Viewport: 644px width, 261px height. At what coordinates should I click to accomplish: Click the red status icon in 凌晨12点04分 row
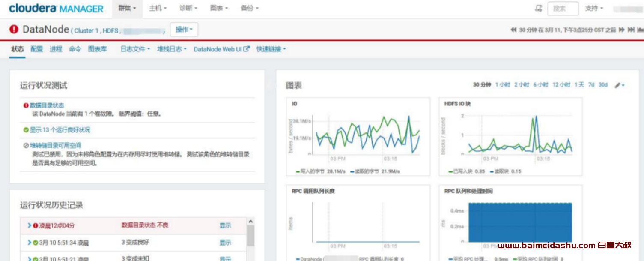[36, 225]
